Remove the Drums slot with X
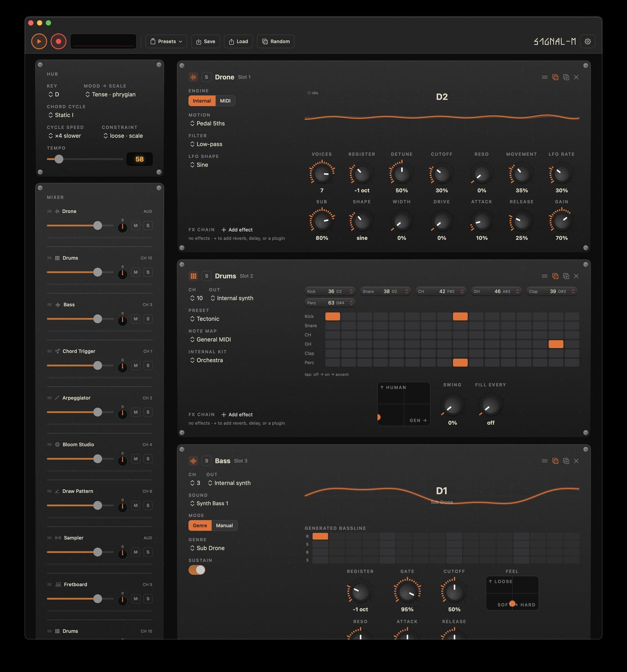Viewport: 627px width, 672px height. tap(576, 276)
